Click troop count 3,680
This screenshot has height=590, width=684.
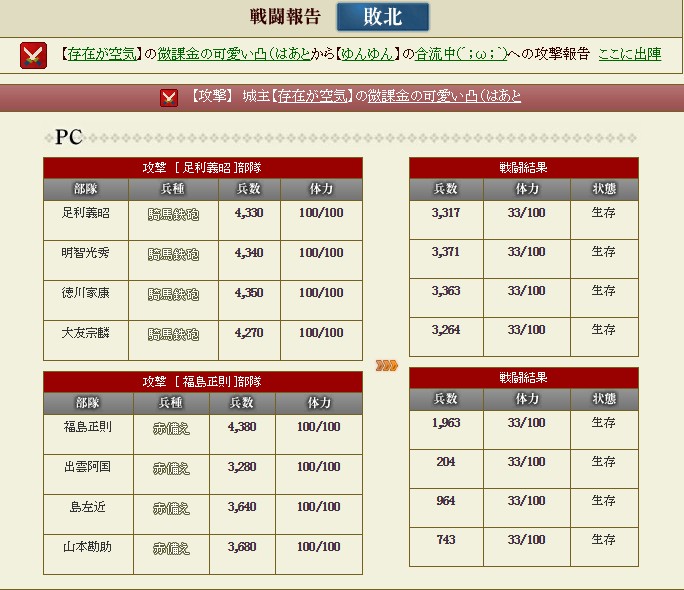tap(242, 547)
